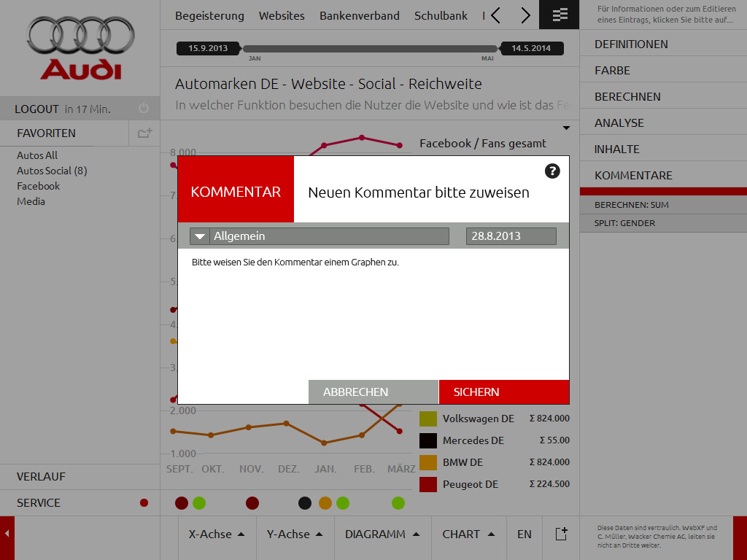This screenshot has height=560, width=747.
Task: Click the Mercedes DE black color swatch
Action: 427,440
